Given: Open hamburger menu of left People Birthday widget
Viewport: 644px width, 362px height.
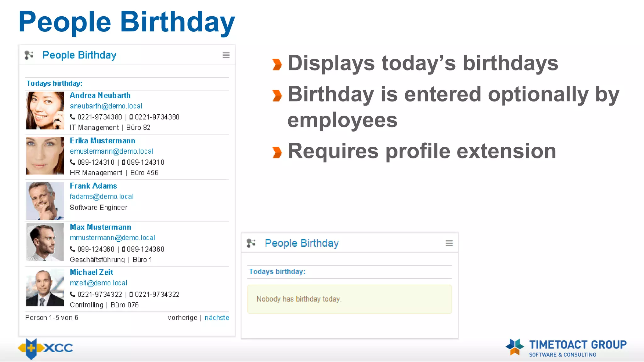Looking at the screenshot, I should 226,55.
